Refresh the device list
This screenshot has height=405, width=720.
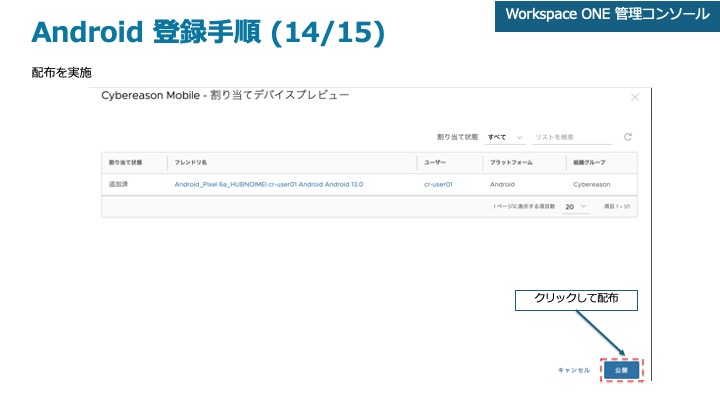tap(628, 137)
